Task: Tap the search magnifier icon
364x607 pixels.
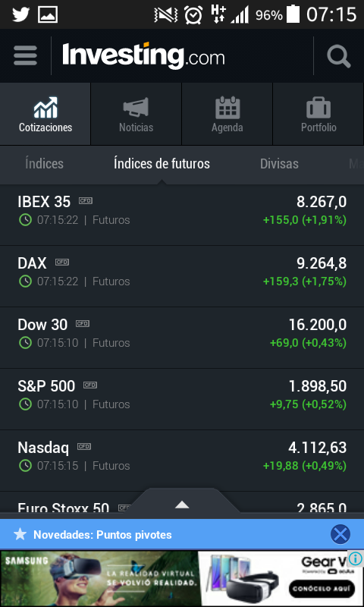Action: (339, 56)
